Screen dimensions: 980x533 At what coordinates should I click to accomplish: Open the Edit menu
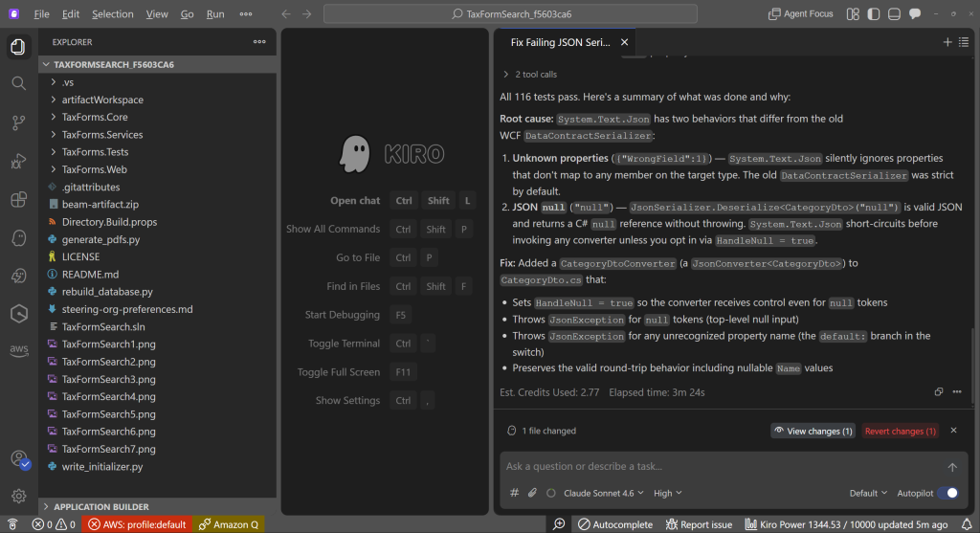tap(71, 13)
